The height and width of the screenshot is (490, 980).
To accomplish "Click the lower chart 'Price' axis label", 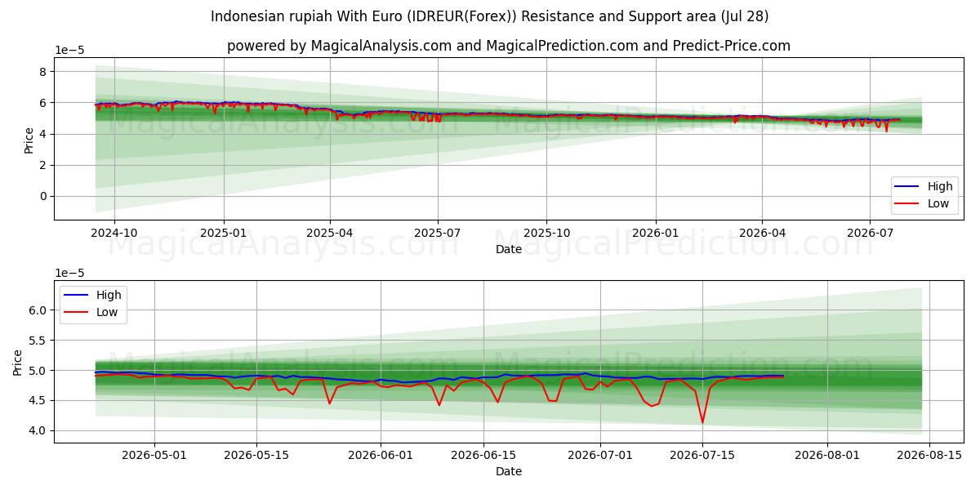I will (19, 362).
